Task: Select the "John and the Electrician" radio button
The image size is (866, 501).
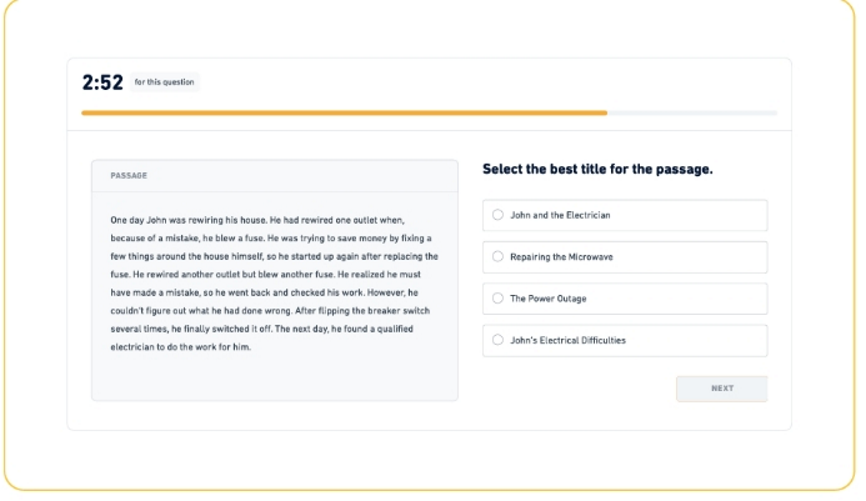Action: [x=498, y=215]
